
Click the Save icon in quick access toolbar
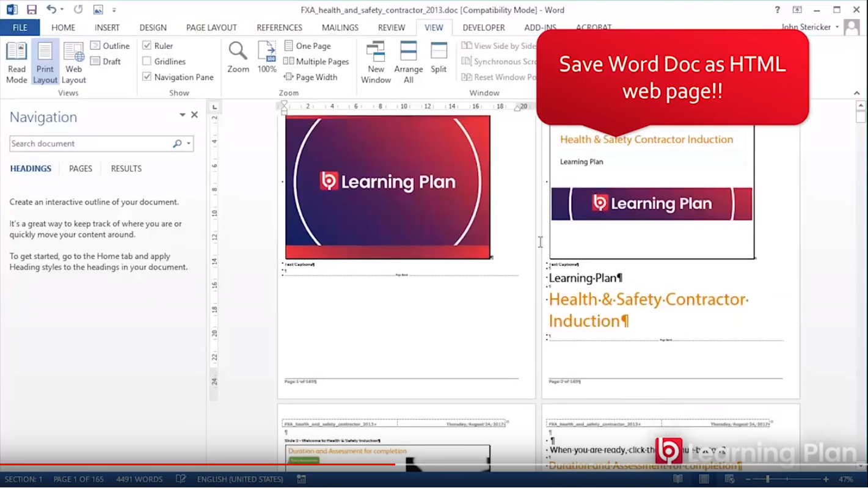pos(32,10)
